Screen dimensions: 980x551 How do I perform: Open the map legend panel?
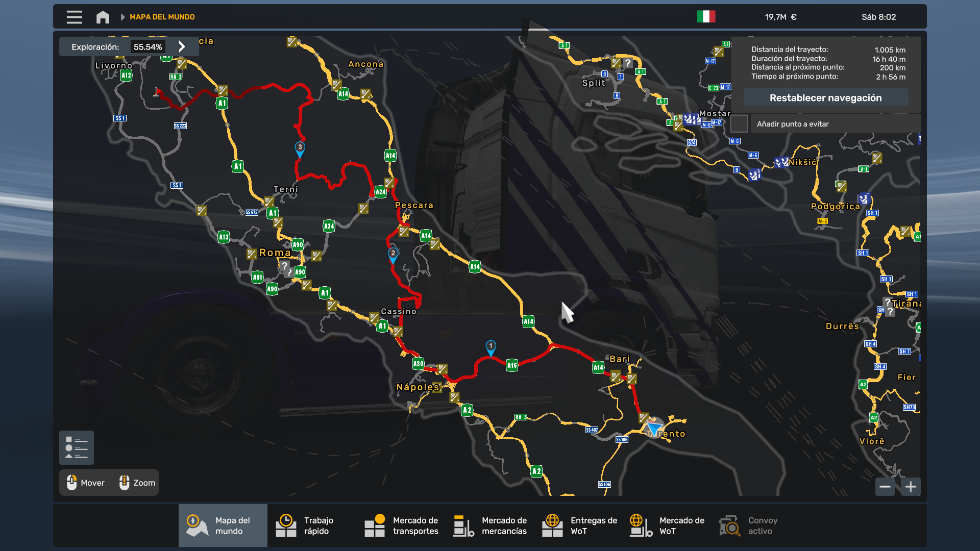[x=77, y=448]
